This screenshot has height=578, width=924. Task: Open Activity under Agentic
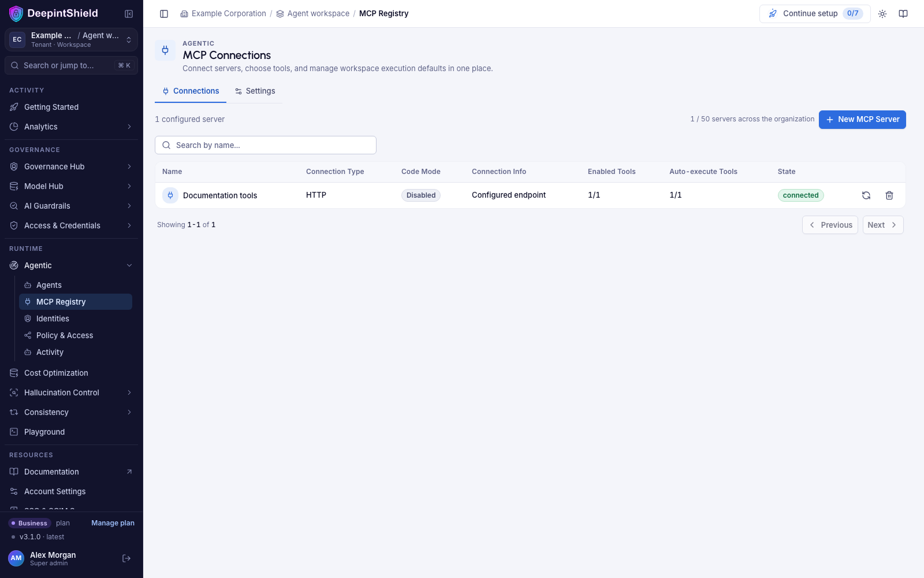[x=76, y=352]
